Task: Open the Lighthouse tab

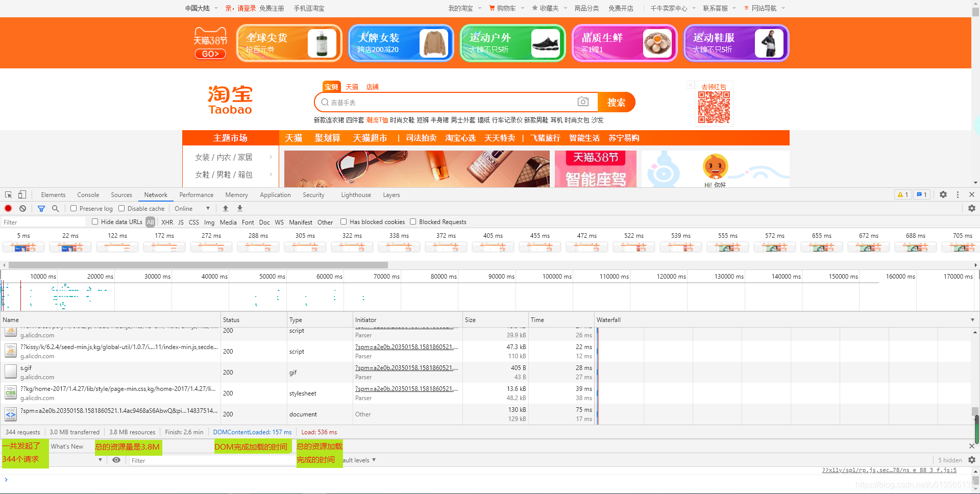Action: click(356, 195)
